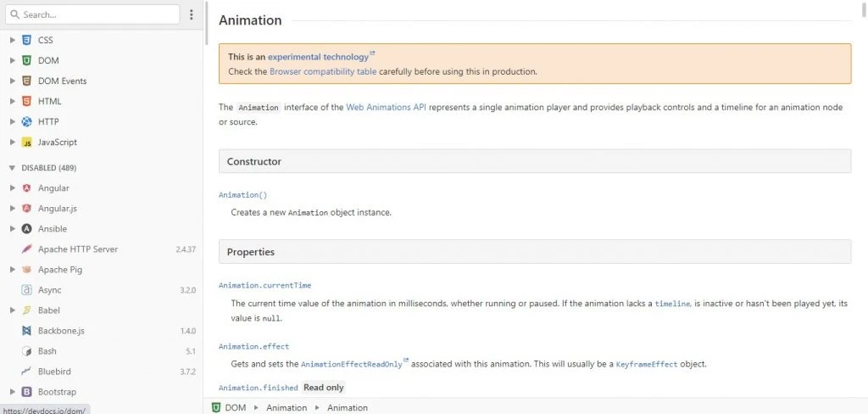The width and height of the screenshot is (868, 414).
Task: Expand the Babel node arrow
Action: [12, 310]
